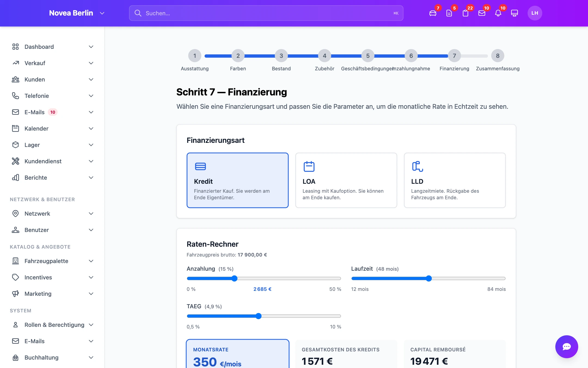Open Incentives in the sidebar
Screen dimensions: 588x368
tap(52, 277)
